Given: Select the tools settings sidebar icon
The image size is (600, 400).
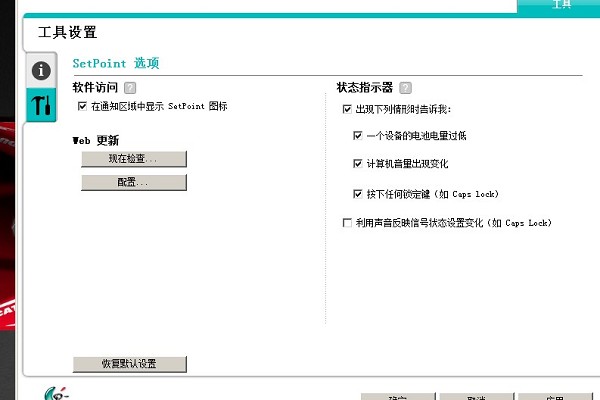Looking at the screenshot, I should coord(41,105).
